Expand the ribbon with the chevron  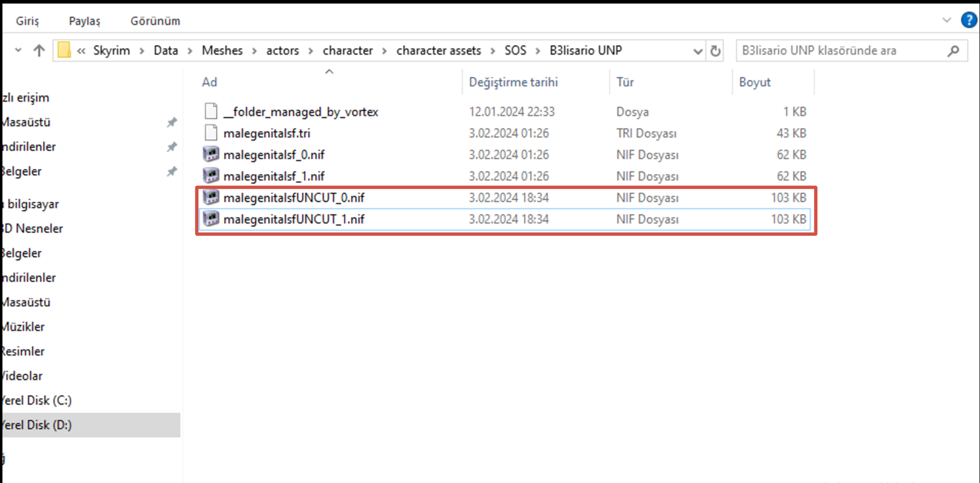[947, 21]
